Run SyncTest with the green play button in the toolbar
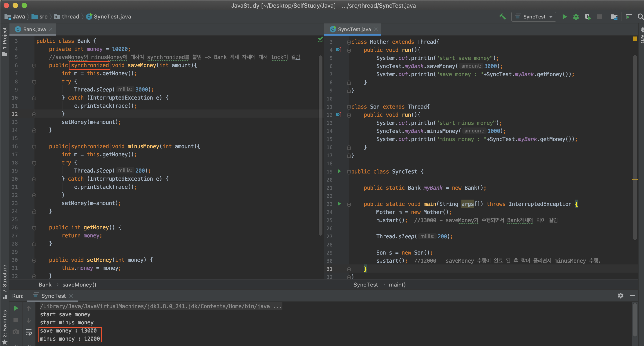The image size is (644, 346). (564, 17)
